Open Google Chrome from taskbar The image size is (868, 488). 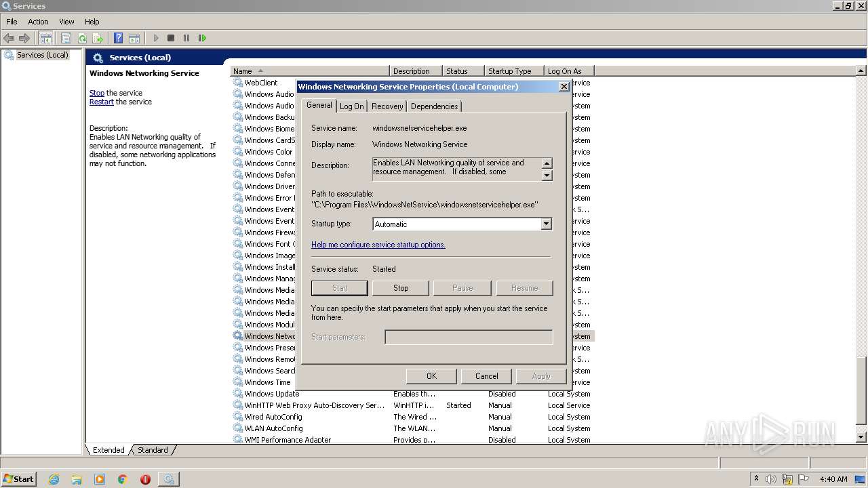(123, 479)
